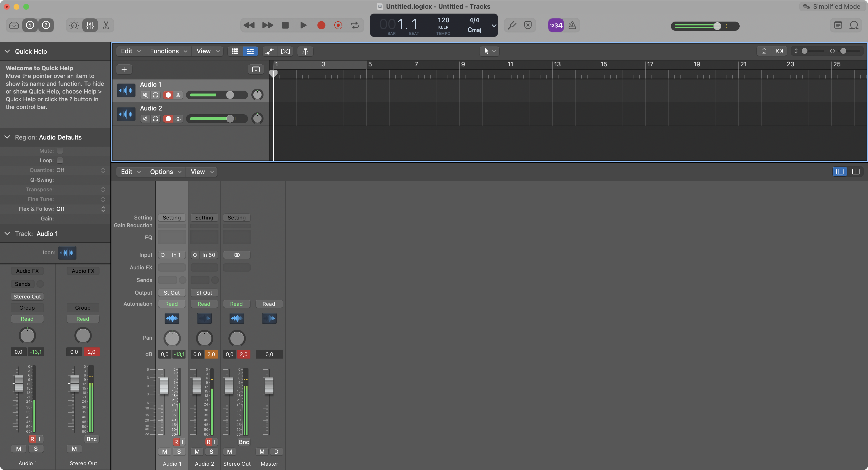Open the Library drawer icon
This screenshot has height=470, width=868.
click(14, 25)
